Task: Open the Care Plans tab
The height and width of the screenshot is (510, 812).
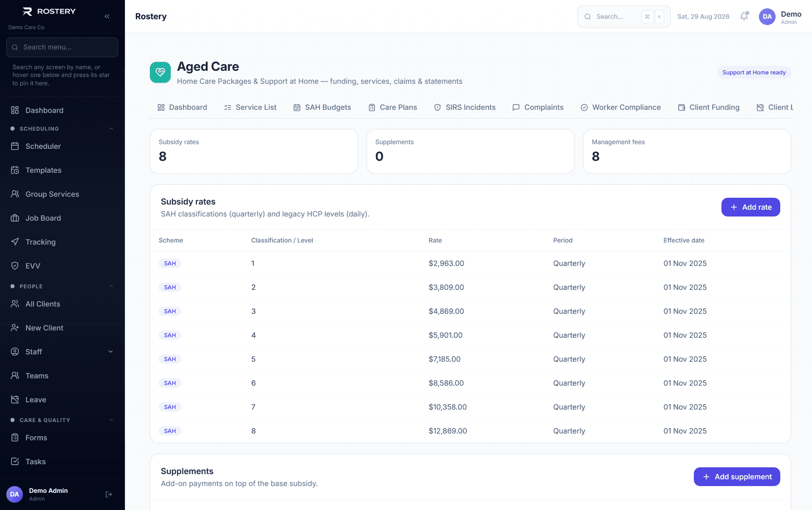Action: [x=393, y=107]
